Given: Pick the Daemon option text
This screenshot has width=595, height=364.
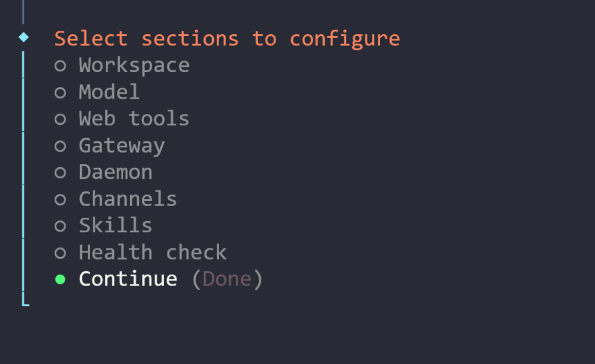Looking at the screenshot, I should [116, 172].
